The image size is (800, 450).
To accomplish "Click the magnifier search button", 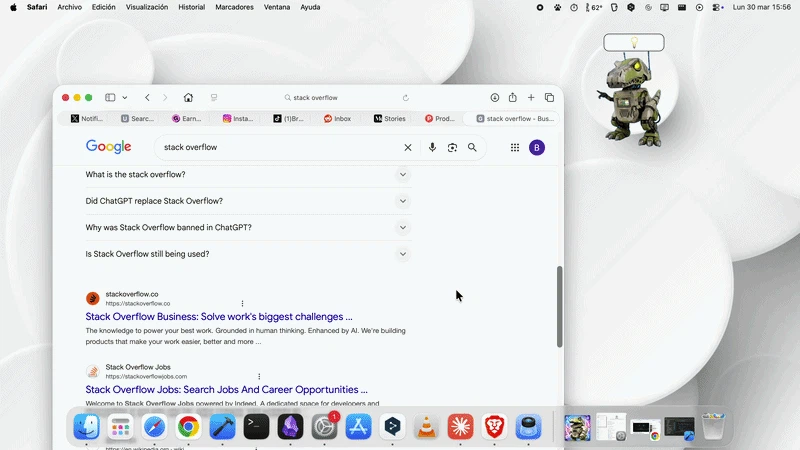I will 472,147.
